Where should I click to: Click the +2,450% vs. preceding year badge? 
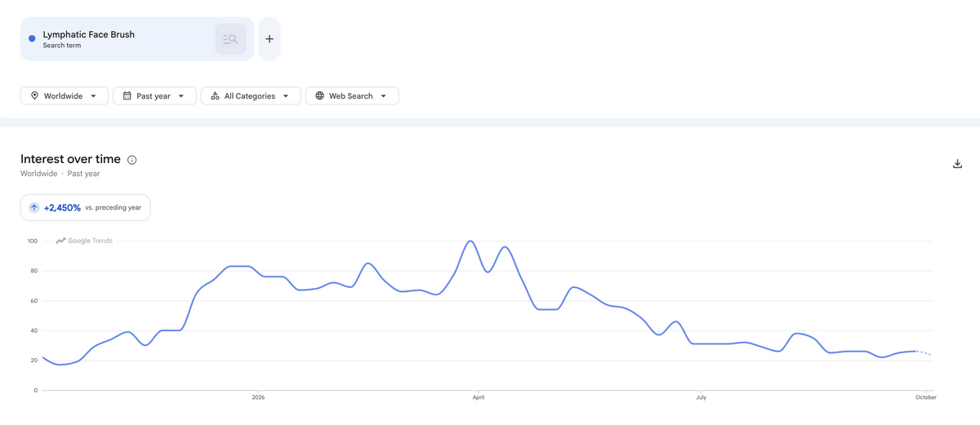tap(86, 208)
